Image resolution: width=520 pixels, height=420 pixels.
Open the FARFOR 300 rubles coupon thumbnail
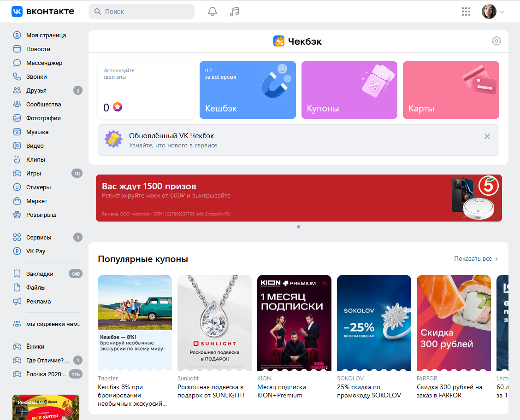coord(454,323)
